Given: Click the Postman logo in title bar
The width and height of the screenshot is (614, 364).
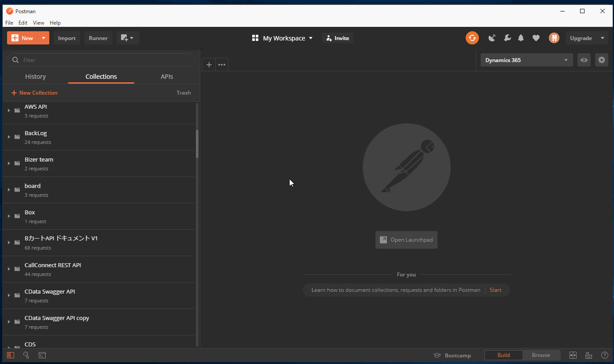Looking at the screenshot, I should pos(9,11).
